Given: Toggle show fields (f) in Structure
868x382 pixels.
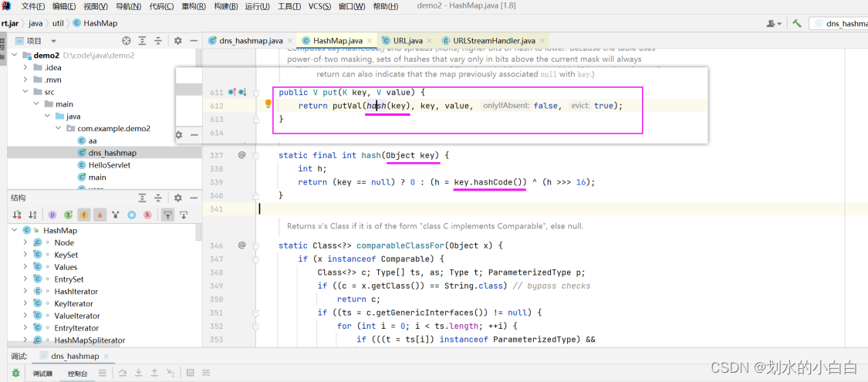Looking at the screenshot, I should click(84, 215).
